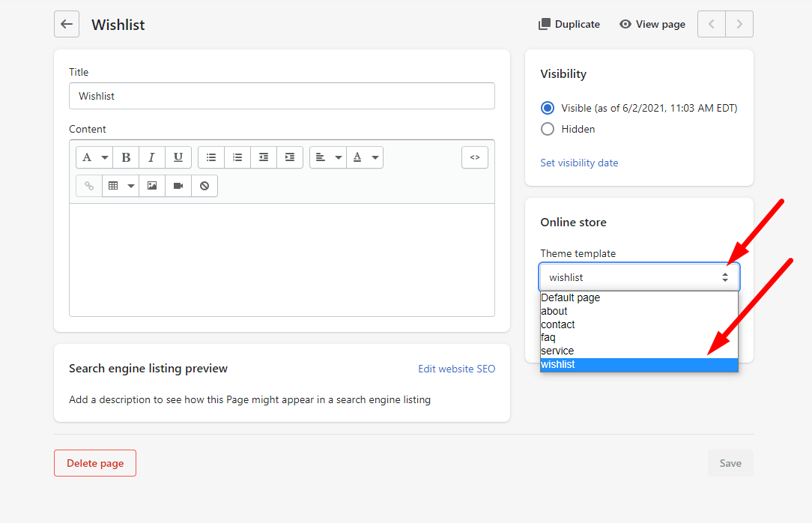Click the Delete page button

tap(95, 463)
